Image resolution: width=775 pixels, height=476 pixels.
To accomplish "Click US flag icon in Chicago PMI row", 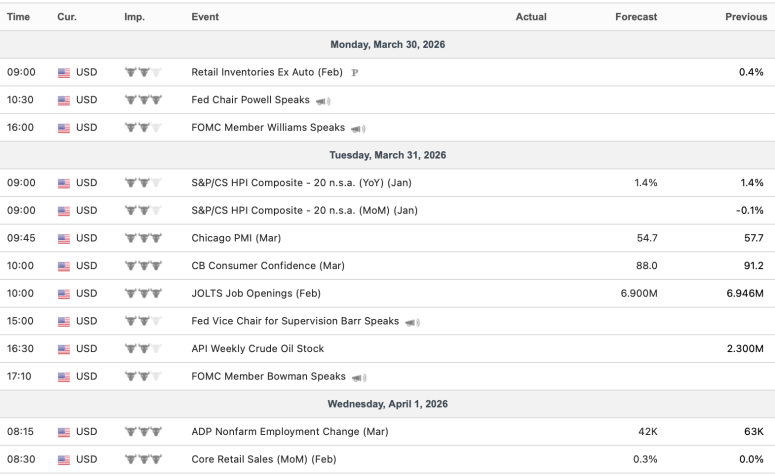I will point(65,239).
